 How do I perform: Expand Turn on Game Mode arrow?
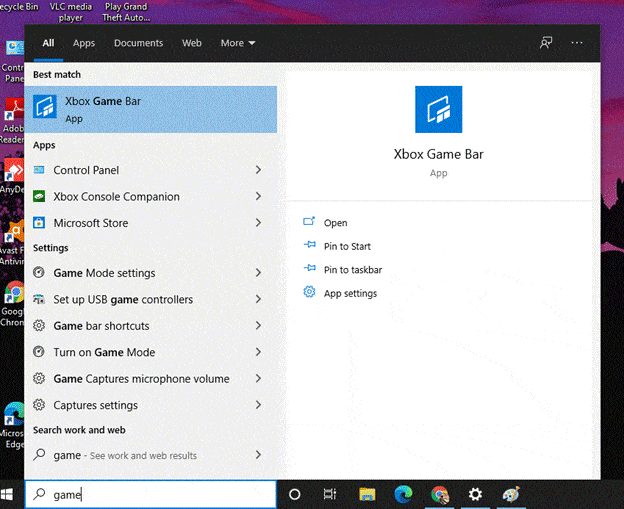[258, 352]
